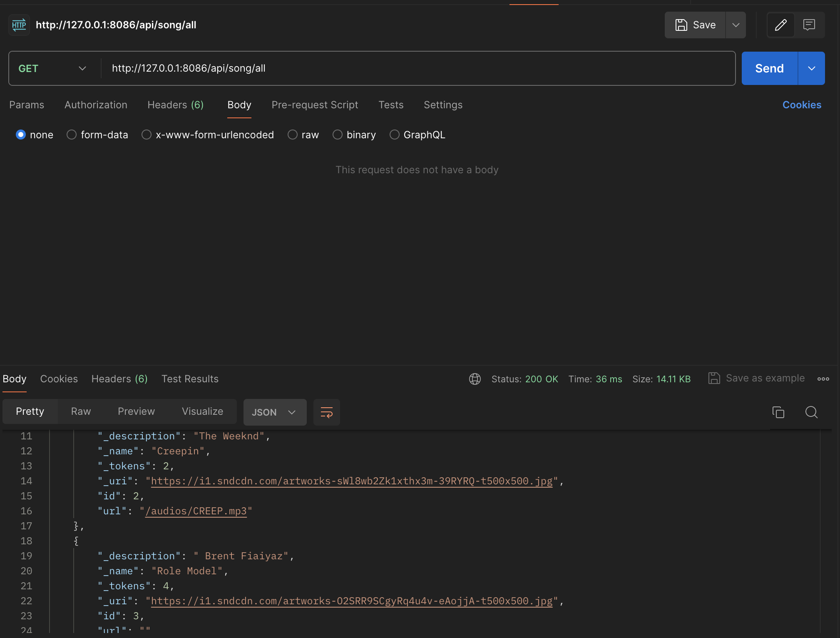Click the Save floppy disk icon
This screenshot has width=840, height=638.
[681, 25]
